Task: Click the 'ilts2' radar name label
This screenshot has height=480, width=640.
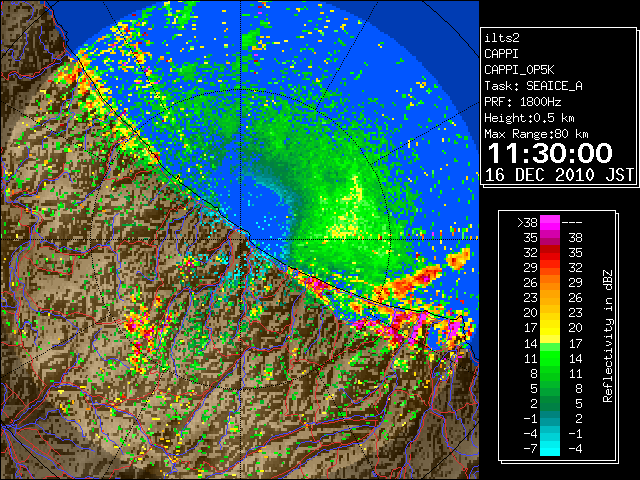Action: click(502, 38)
